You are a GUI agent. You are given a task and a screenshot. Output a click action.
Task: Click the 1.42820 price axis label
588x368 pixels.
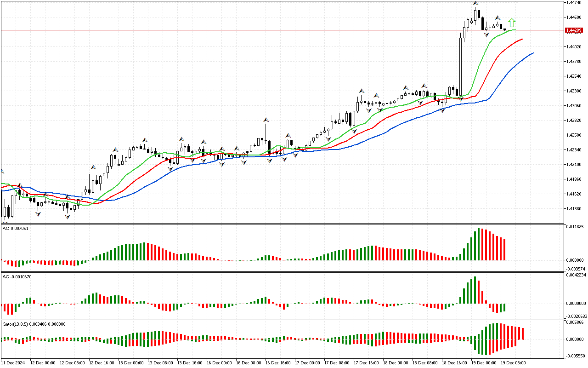pos(574,121)
